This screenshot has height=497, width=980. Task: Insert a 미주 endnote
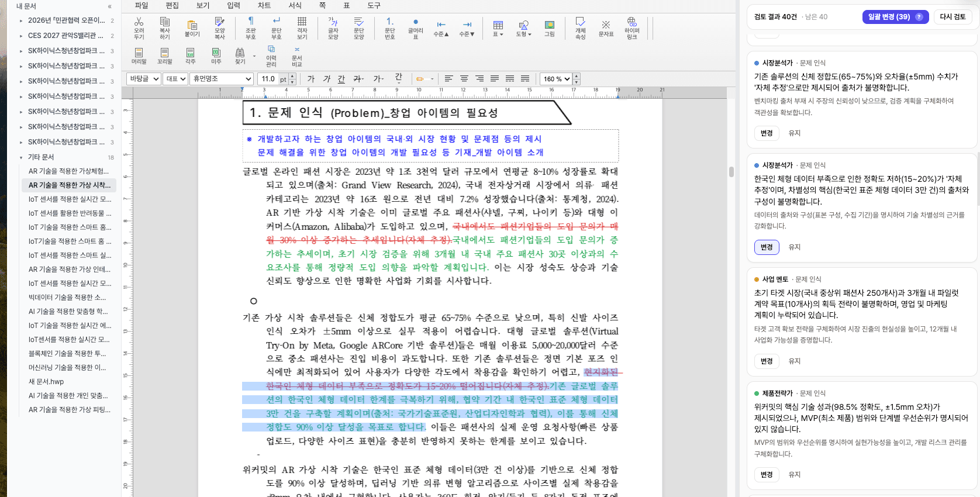[216, 56]
